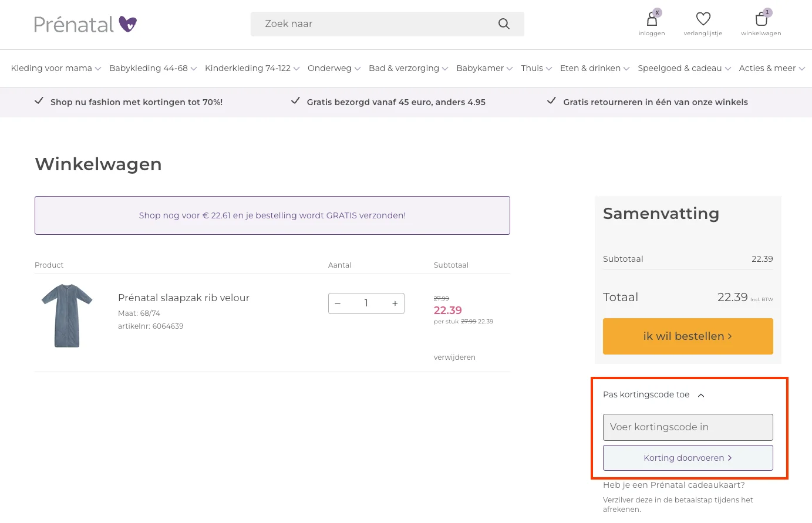Open the verlanglijstje heart icon
Viewport: 812px width, 523px height.
703,19
